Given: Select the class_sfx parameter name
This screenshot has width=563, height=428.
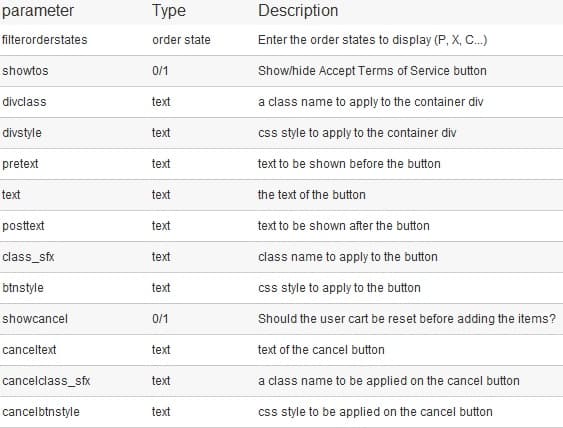Looking at the screenshot, I should pos(28,257).
